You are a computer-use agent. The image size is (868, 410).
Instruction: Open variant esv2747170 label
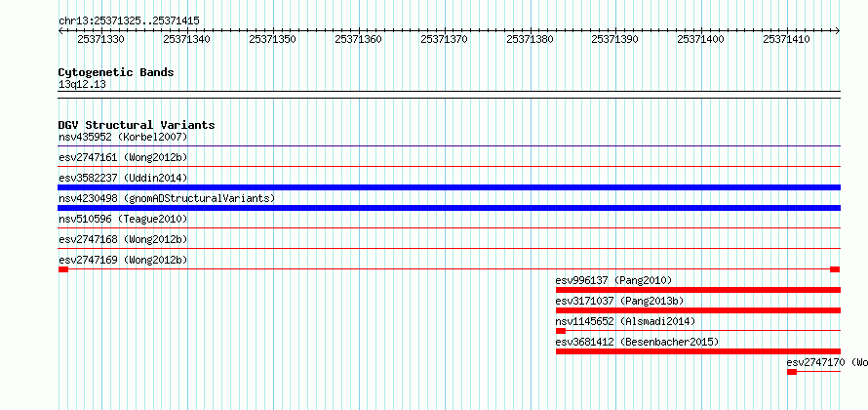[x=827, y=362]
